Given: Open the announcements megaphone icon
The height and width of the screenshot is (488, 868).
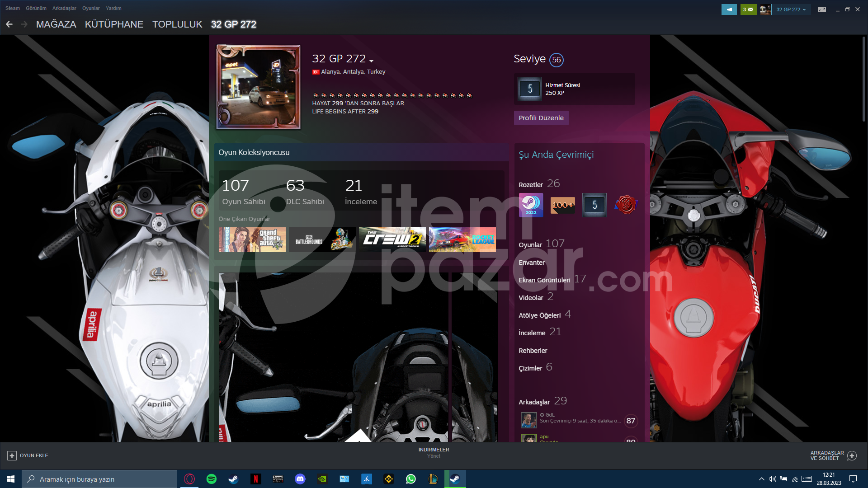Looking at the screenshot, I should (x=729, y=9).
